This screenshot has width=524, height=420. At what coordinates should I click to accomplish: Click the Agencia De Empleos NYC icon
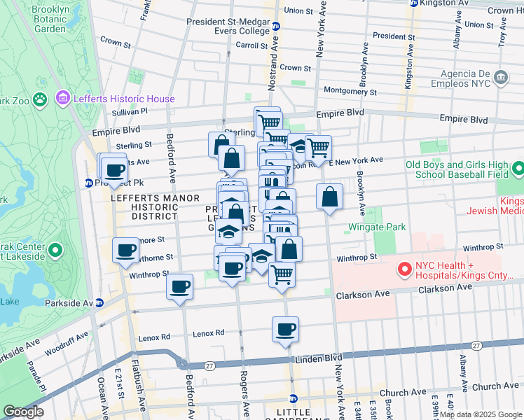coord(501,77)
